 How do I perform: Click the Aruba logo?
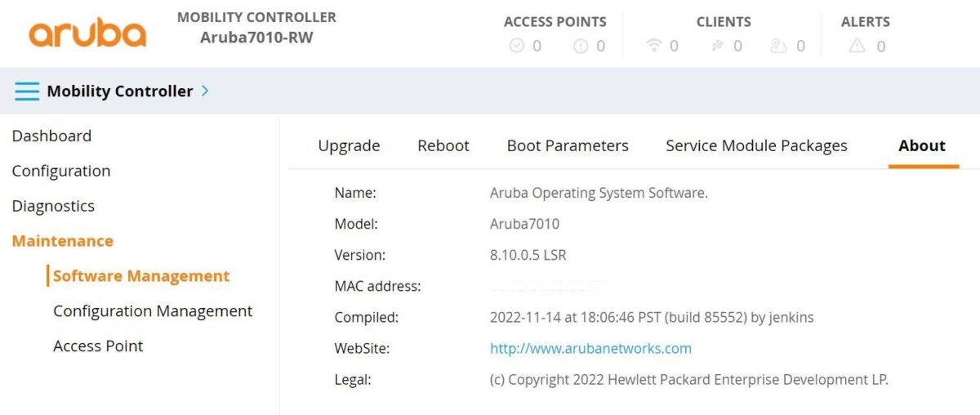(87, 33)
